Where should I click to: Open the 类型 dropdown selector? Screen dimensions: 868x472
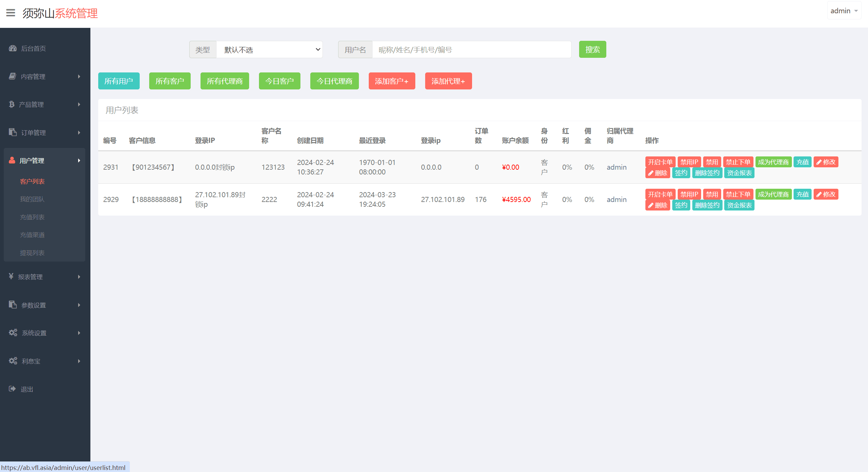point(269,50)
